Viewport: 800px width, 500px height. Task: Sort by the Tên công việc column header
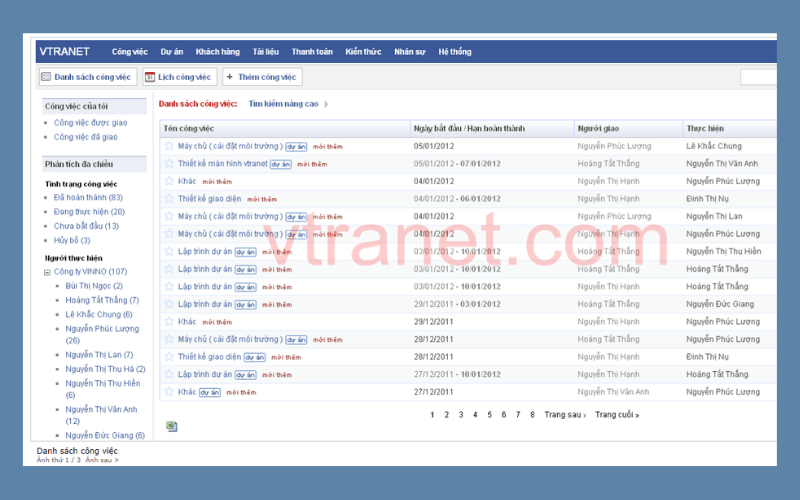(189, 129)
